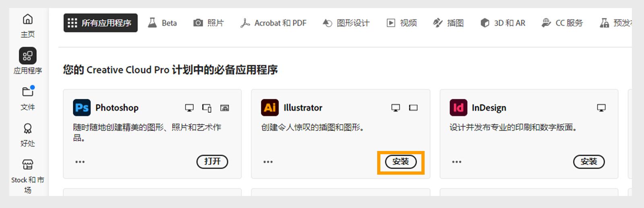Switch to the CC 服务 tab
Viewport: 644px width, 208px height.
(x=562, y=23)
